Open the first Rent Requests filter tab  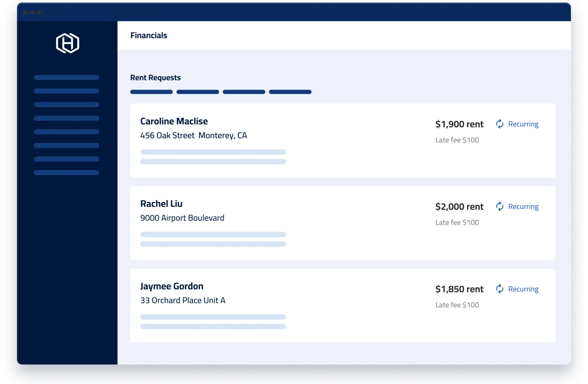click(151, 92)
